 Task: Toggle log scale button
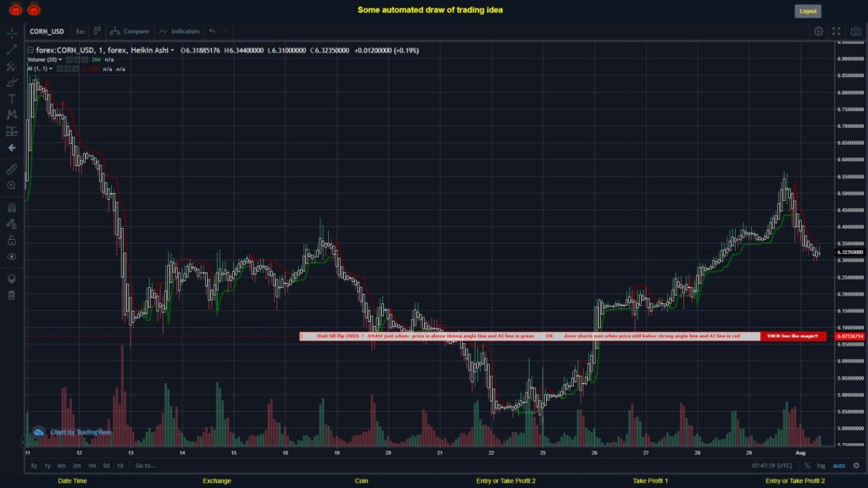pos(821,466)
